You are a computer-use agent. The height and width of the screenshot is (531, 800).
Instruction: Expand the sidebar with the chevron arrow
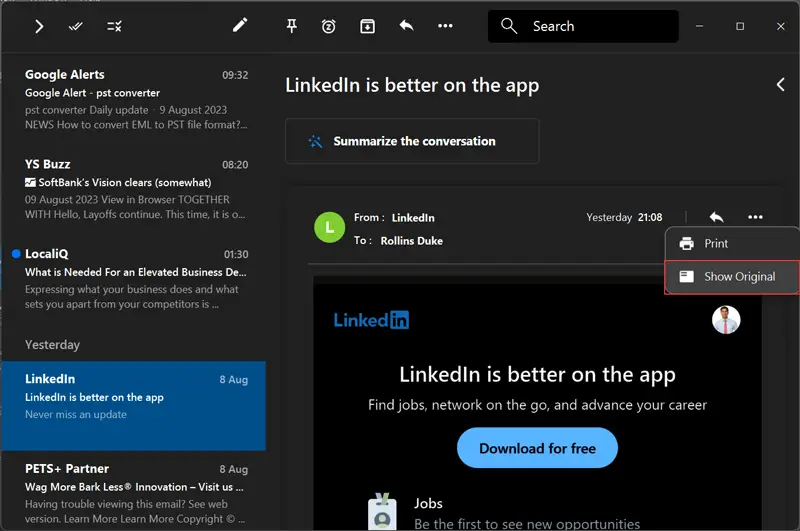[x=39, y=26]
